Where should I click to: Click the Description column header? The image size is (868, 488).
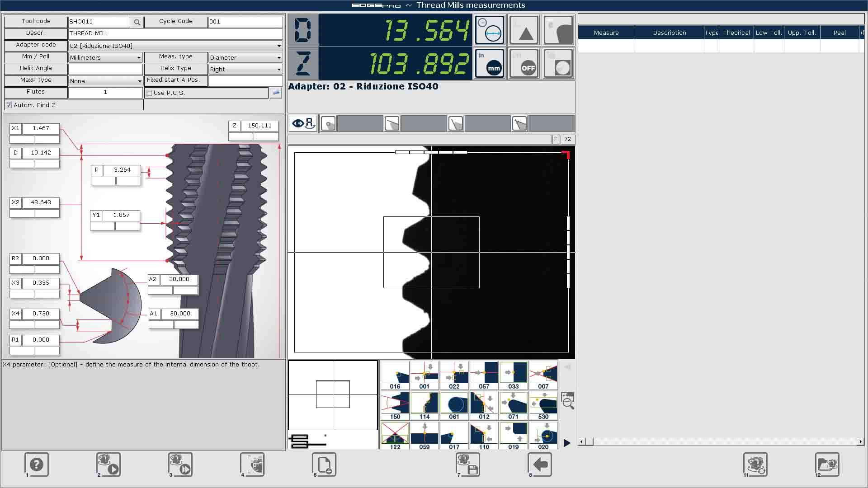coord(669,33)
